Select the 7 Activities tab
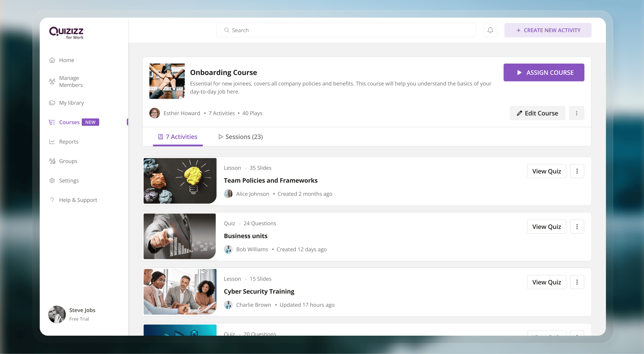Screen dimensions: 644x354 [178, 137]
